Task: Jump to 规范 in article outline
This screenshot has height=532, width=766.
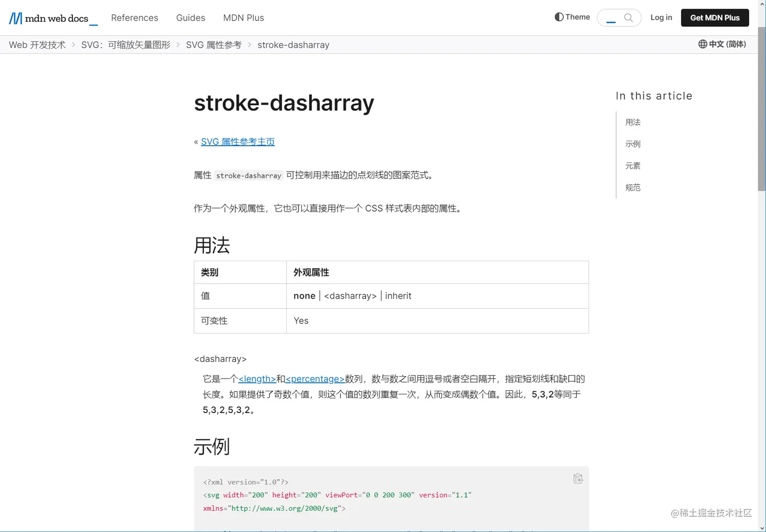Action: coord(633,187)
